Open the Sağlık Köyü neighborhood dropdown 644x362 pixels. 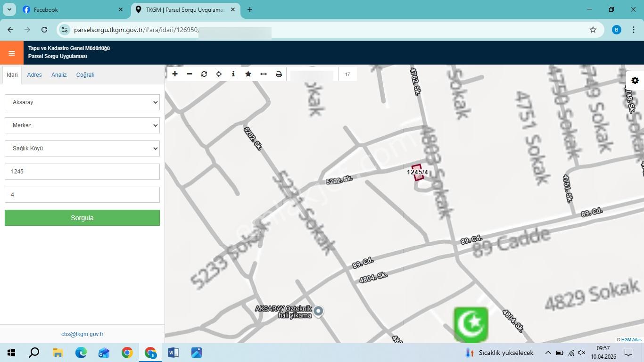tap(82, 148)
